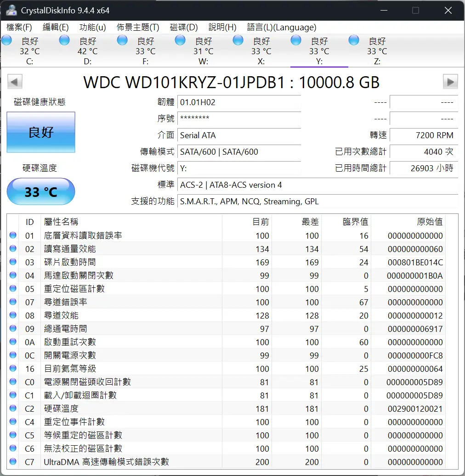The image size is (465, 476).
Task: Click raw value 000801BE014C
Action: coord(415,262)
